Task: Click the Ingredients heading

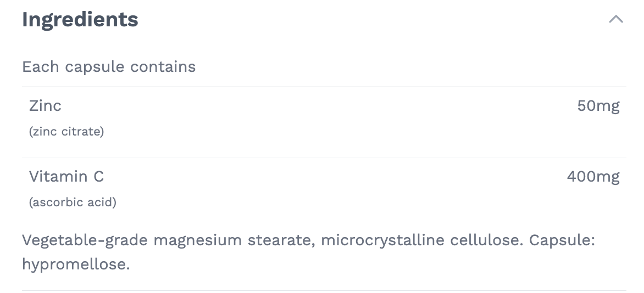Action: [80, 20]
